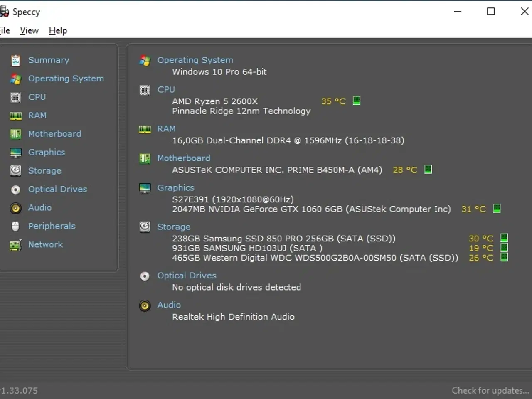532x399 pixels.
Task: Click Windows 10 Pro 64-bit text
Action: coord(219,71)
